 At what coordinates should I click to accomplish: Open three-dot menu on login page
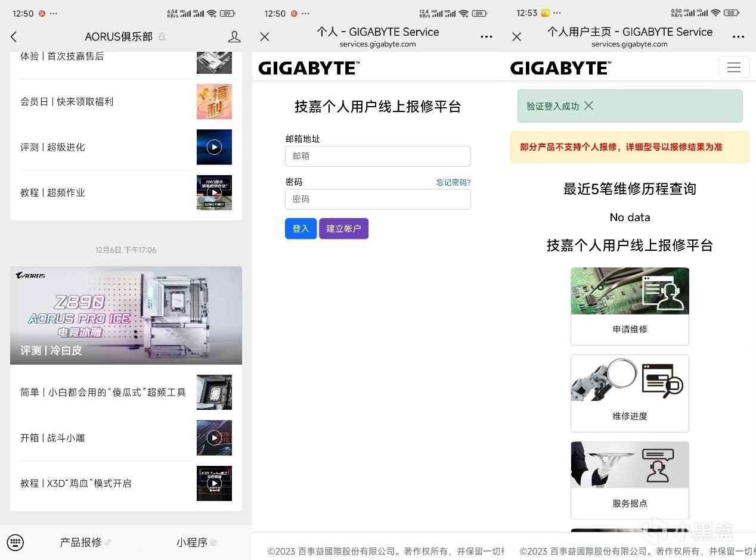click(x=487, y=37)
